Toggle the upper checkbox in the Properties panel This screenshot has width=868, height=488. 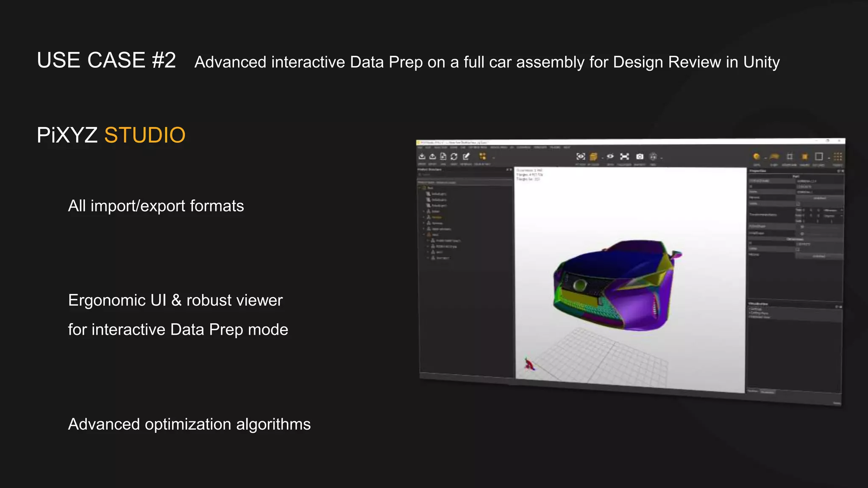point(798,204)
